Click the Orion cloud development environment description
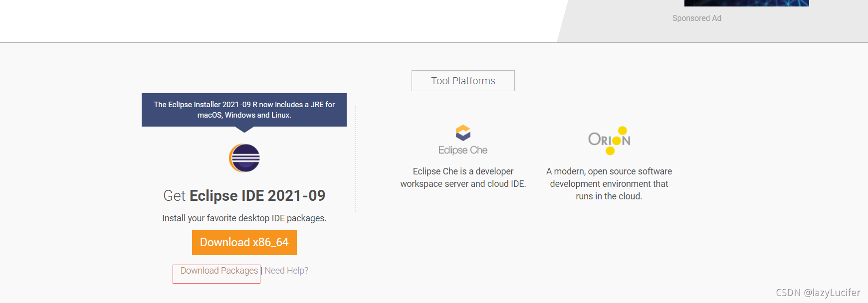Image resolution: width=868 pixels, height=303 pixels. click(x=609, y=184)
